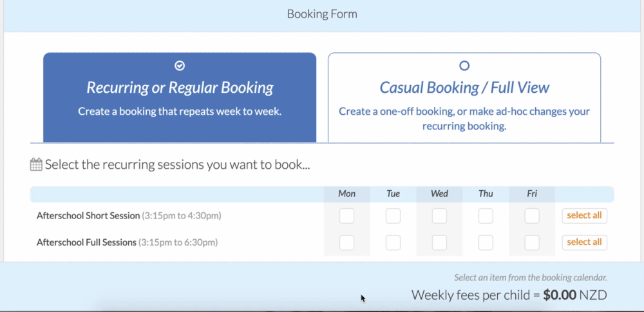This screenshot has height=312, width=644.
Task: Click the checkmark icon on Recurring Booking
Action: click(180, 65)
